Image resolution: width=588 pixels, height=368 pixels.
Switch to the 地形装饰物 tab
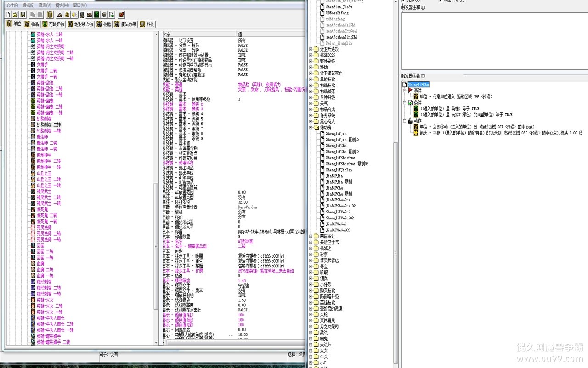80,24
